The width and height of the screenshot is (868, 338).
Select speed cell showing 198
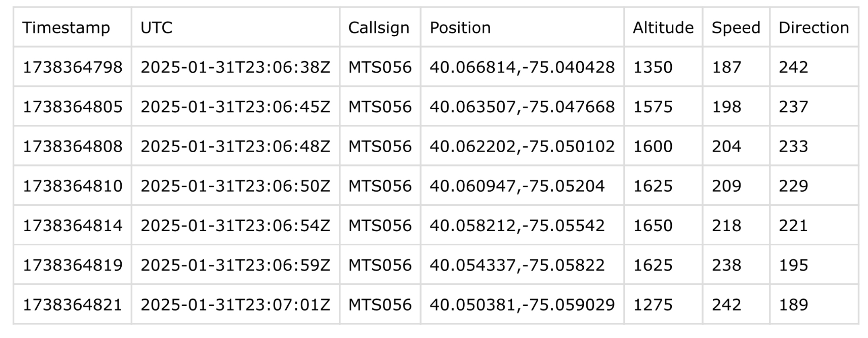coord(726,107)
